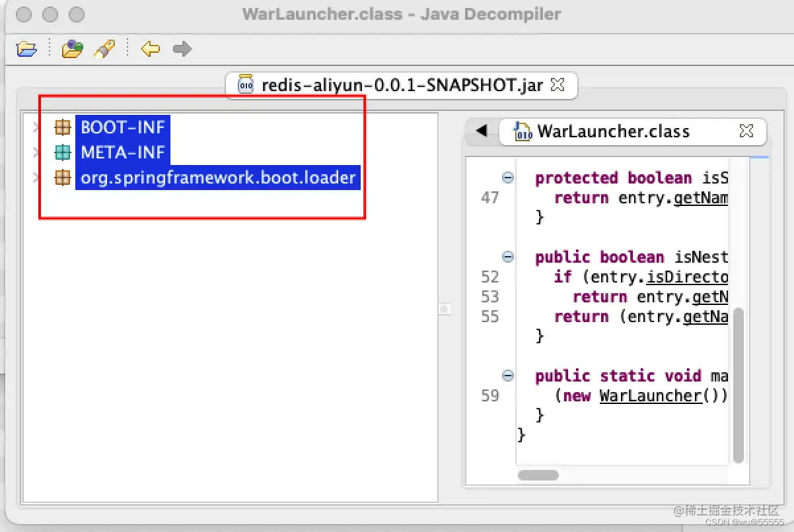The height and width of the screenshot is (532, 794).
Task: Click line number 52 in gutter
Action: coord(490,277)
